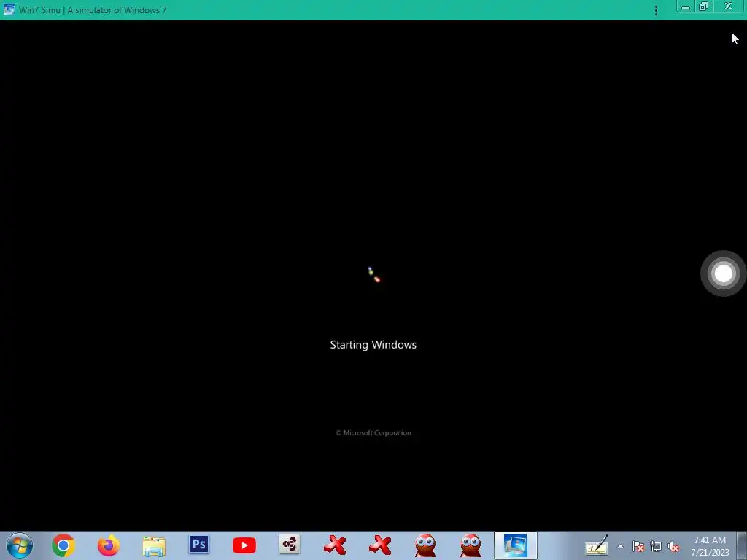Click the muted speaker volume icon

[x=673, y=547]
